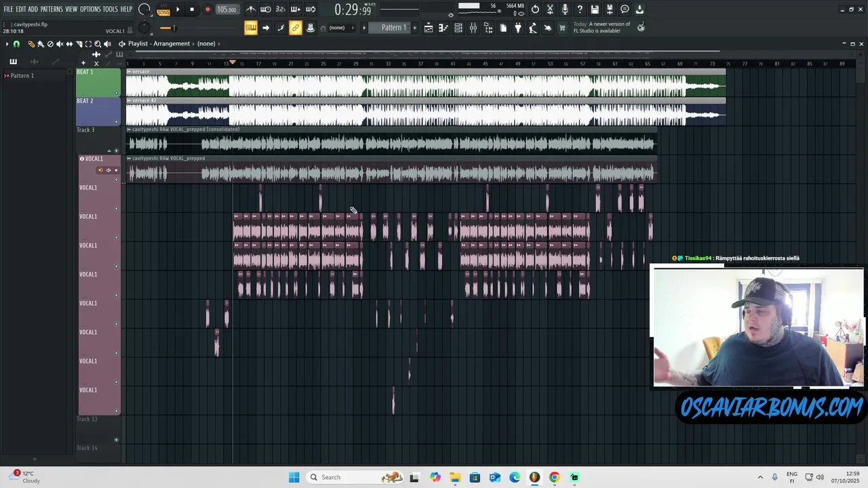
Task: Open the HELP menu
Action: (x=126, y=9)
